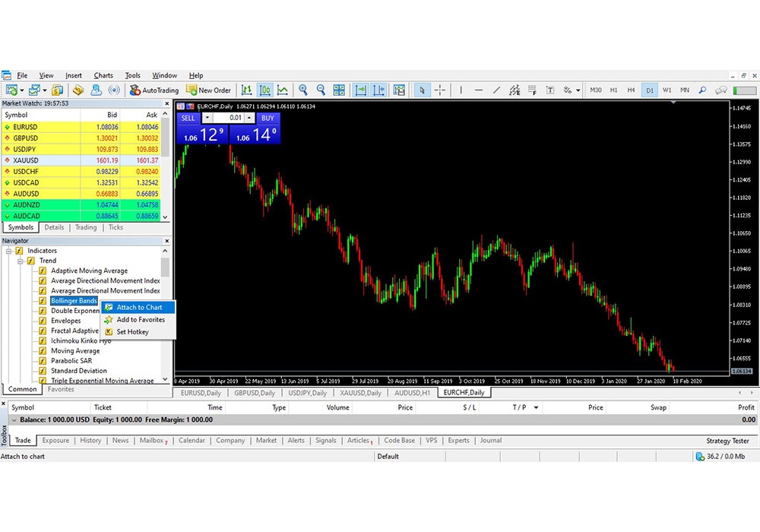Screen dimensions: 760x532
Task: Click the SELL button
Action: pyautogui.click(x=188, y=118)
